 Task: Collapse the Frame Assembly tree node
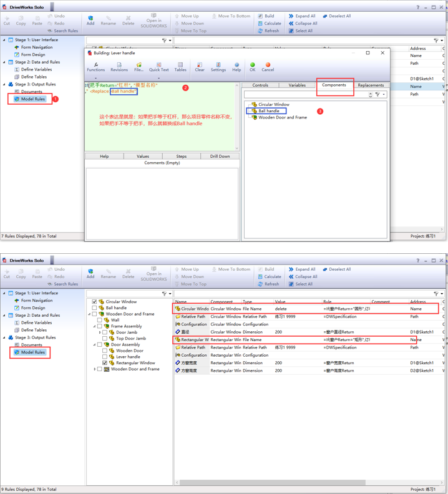(95, 326)
